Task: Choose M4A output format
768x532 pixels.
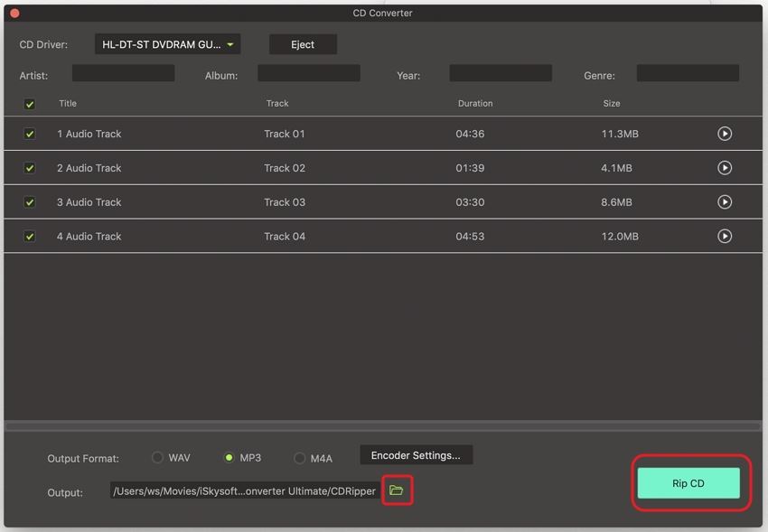Action: pyautogui.click(x=299, y=458)
